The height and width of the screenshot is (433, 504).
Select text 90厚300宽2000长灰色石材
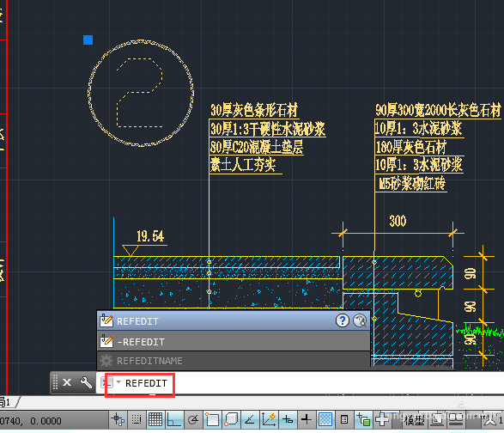[438, 110]
